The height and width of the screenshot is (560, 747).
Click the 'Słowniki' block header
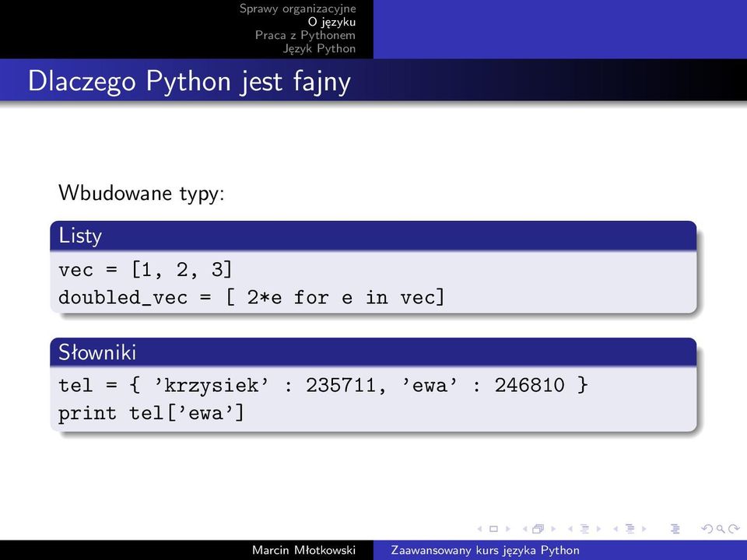coord(373,352)
